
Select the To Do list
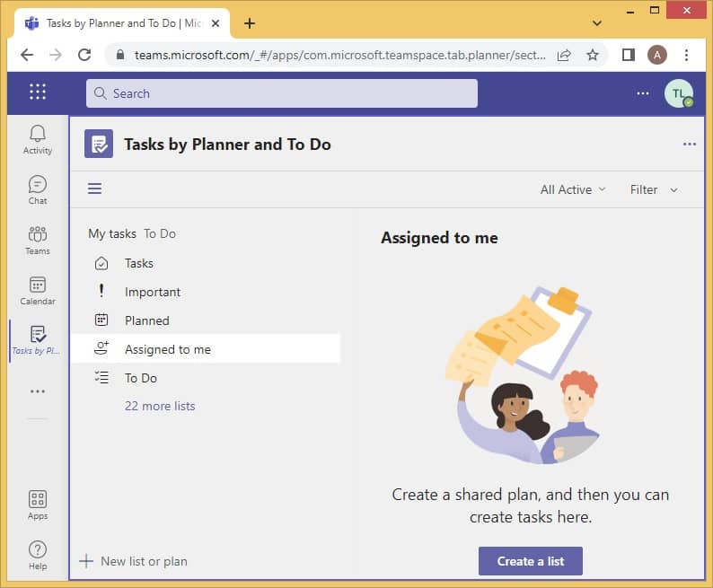point(205,378)
